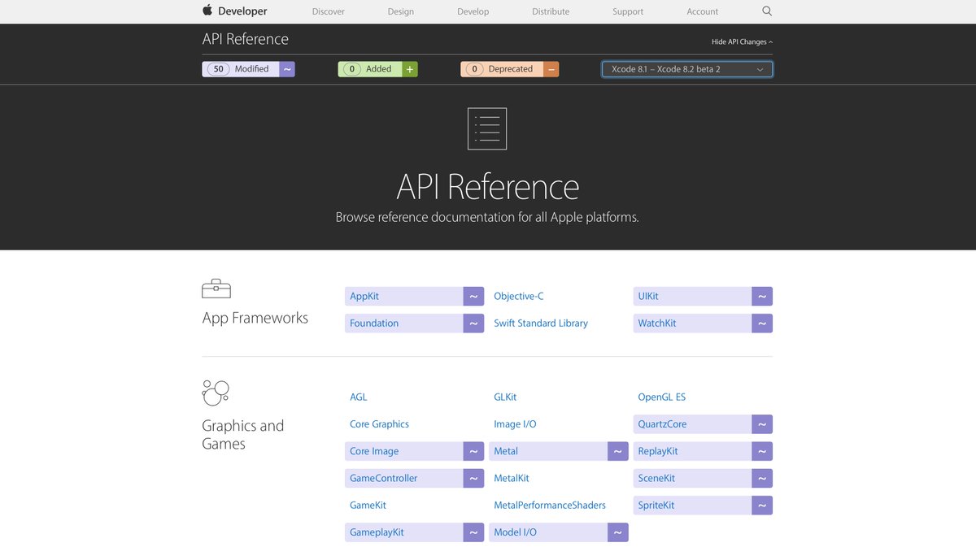Viewport: 976px width, 560px height.
Task: Click the tilde badge next to SpriteKit
Action: click(762, 505)
